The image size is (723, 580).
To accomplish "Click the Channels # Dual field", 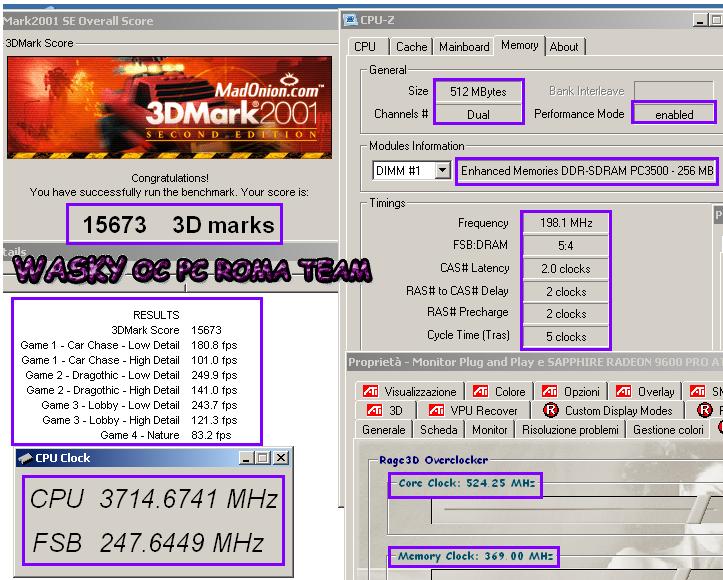I will (478, 114).
